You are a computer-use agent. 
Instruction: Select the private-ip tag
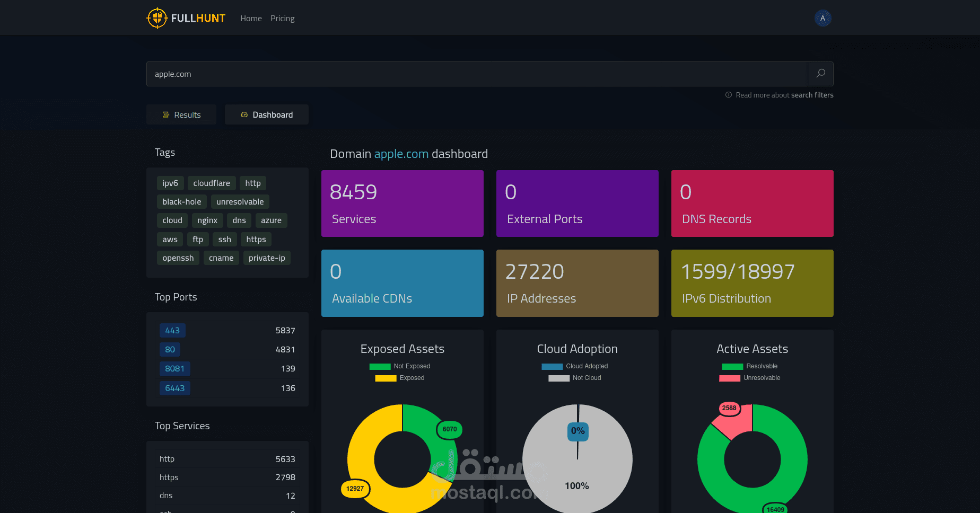click(x=267, y=258)
